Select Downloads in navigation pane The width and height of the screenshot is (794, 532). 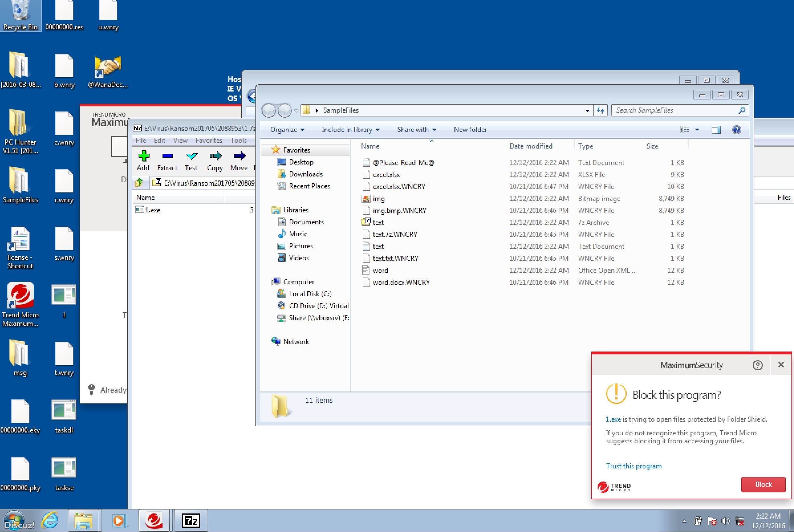click(305, 174)
